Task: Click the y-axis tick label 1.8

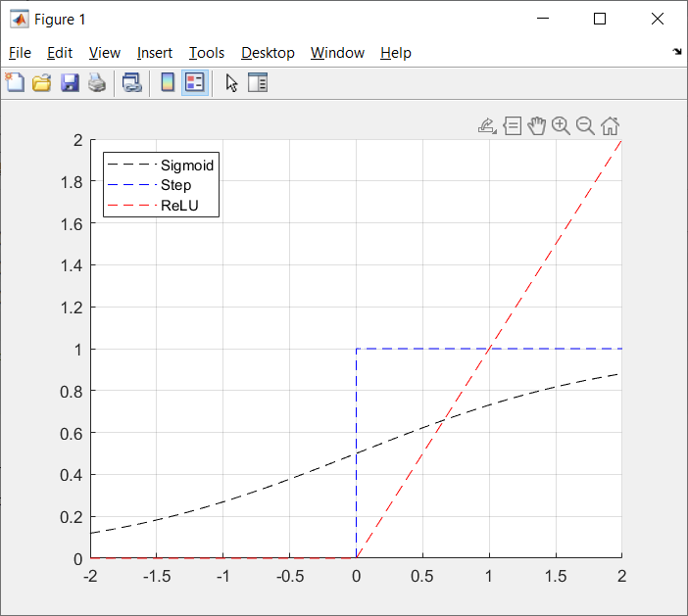Action: [72, 182]
